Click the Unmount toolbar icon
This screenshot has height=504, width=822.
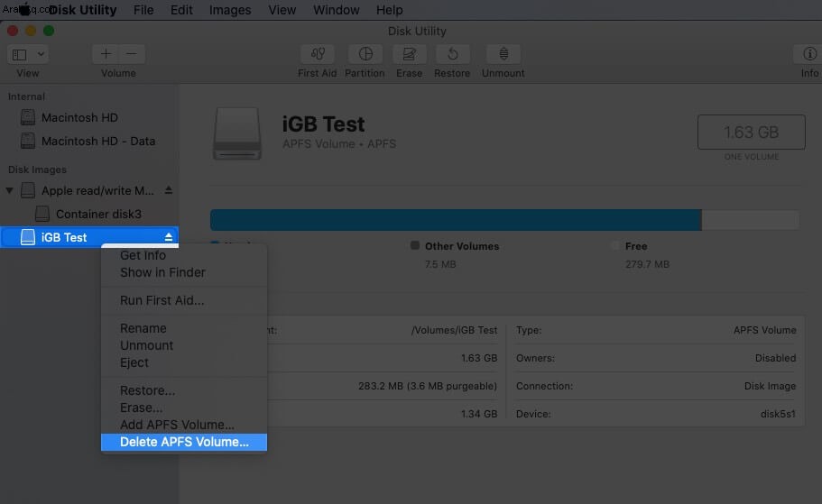click(503, 53)
